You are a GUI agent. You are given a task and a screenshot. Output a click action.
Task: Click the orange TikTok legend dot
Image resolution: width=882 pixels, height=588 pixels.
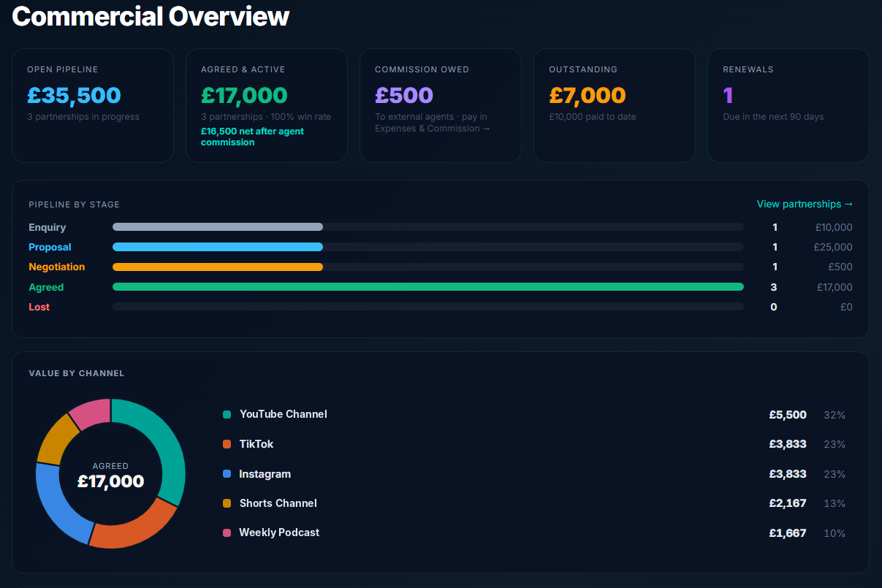[227, 444]
